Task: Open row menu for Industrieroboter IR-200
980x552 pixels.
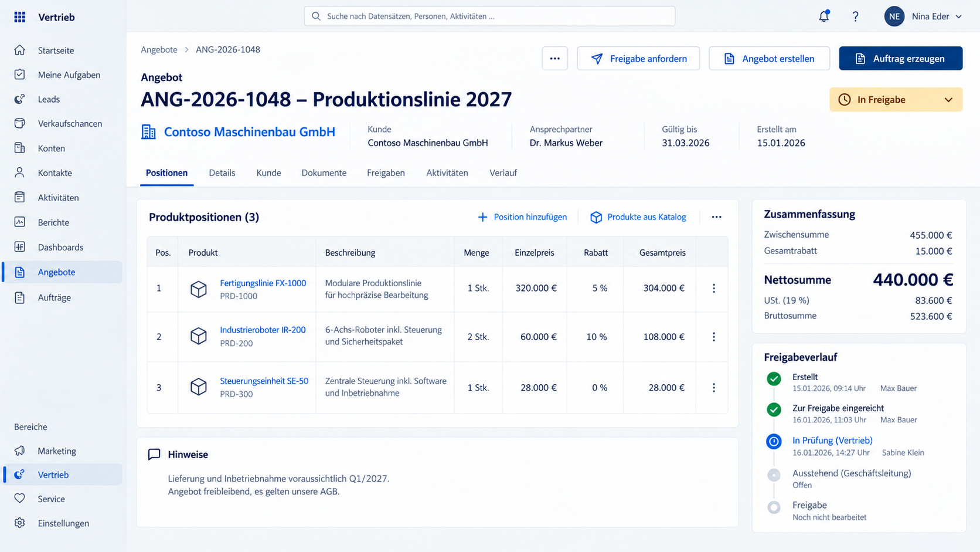Action: tap(714, 337)
